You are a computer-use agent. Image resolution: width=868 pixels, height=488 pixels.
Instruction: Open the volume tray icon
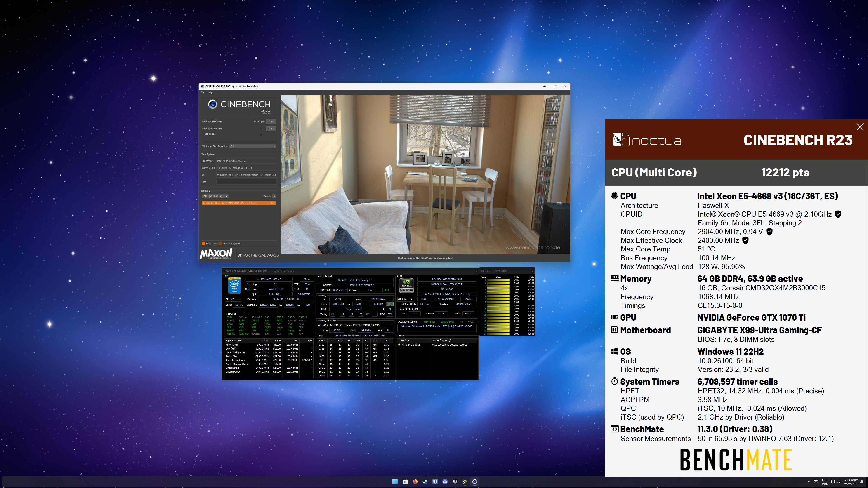point(838,482)
